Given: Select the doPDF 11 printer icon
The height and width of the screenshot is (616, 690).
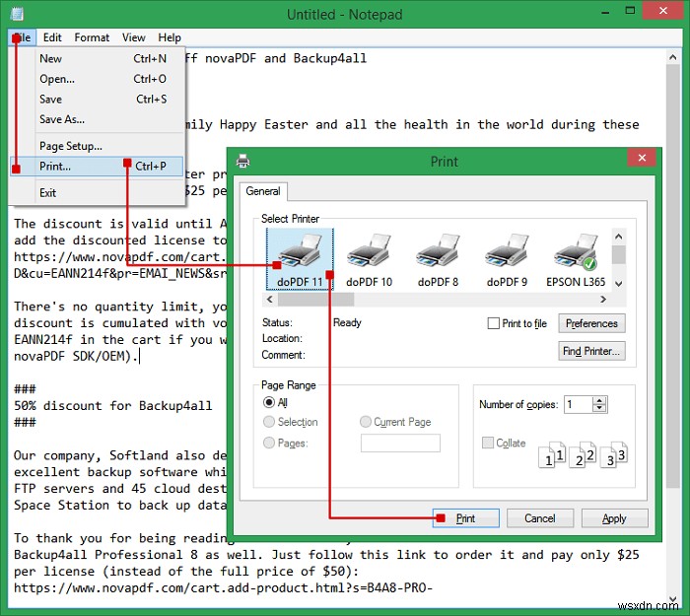Looking at the screenshot, I should click(300, 258).
